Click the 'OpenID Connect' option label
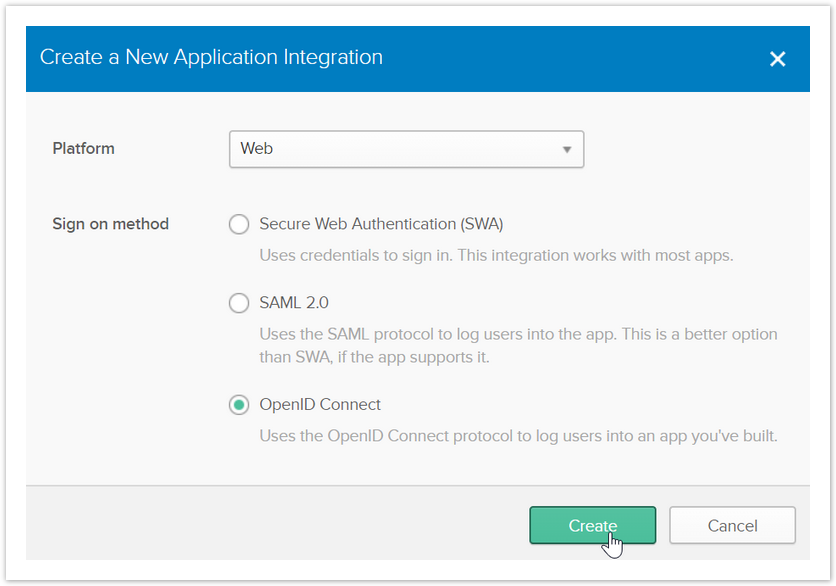Image resolution: width=836 pixels, height=586 pixels. coord(320,405)
